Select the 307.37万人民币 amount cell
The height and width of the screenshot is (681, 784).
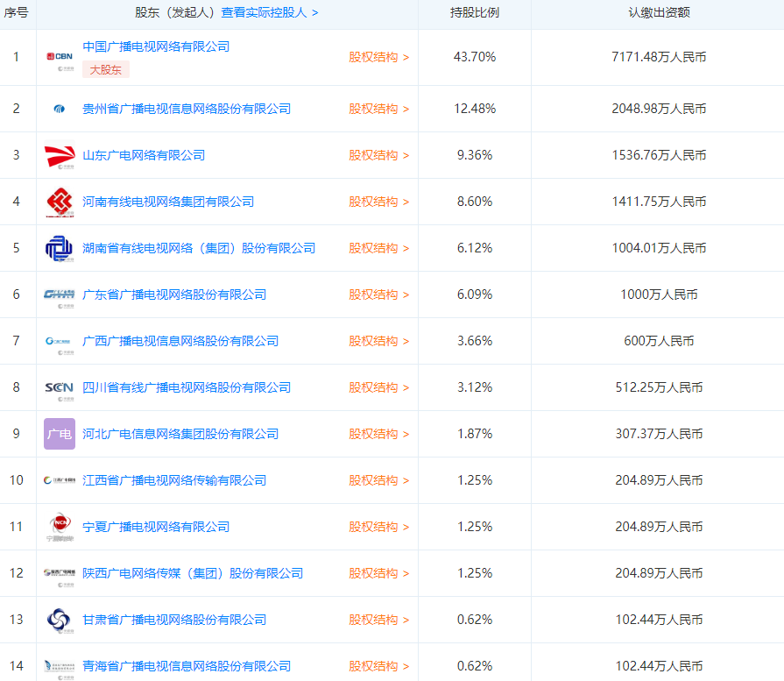(x=659, y=434)
